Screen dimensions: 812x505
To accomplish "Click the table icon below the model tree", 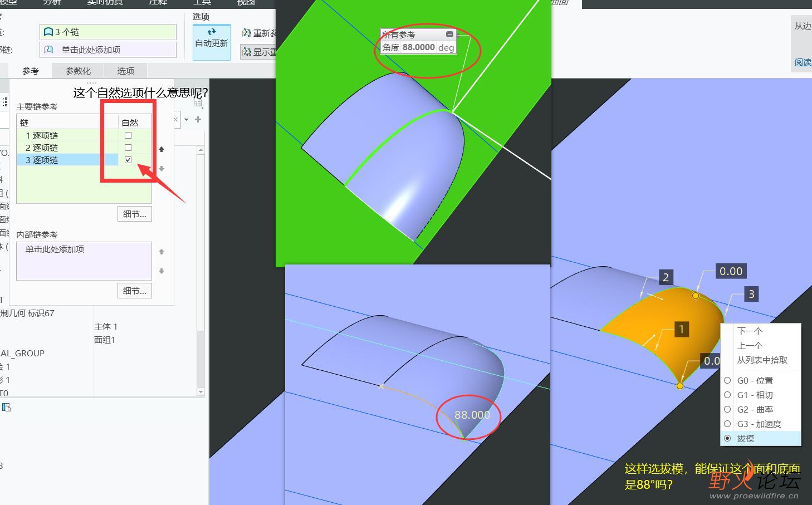I will tap(6, 407).
